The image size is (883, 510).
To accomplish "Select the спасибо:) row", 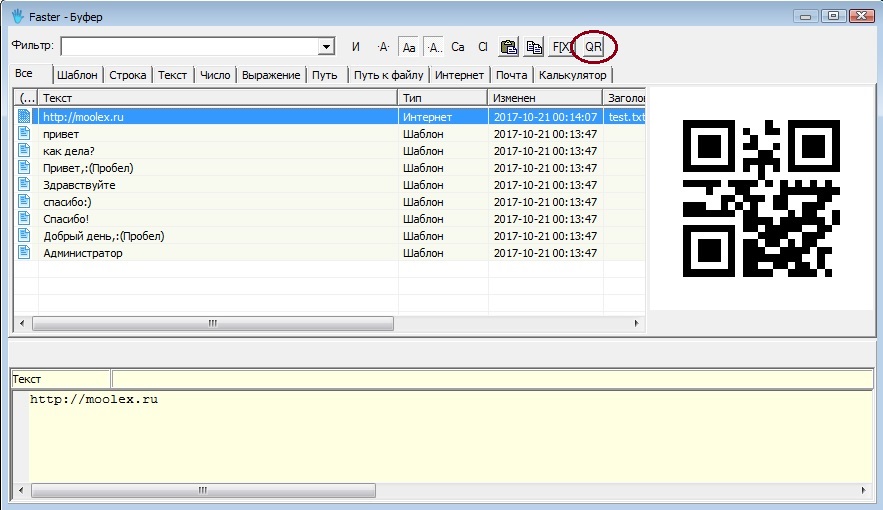I will point(329,202).
